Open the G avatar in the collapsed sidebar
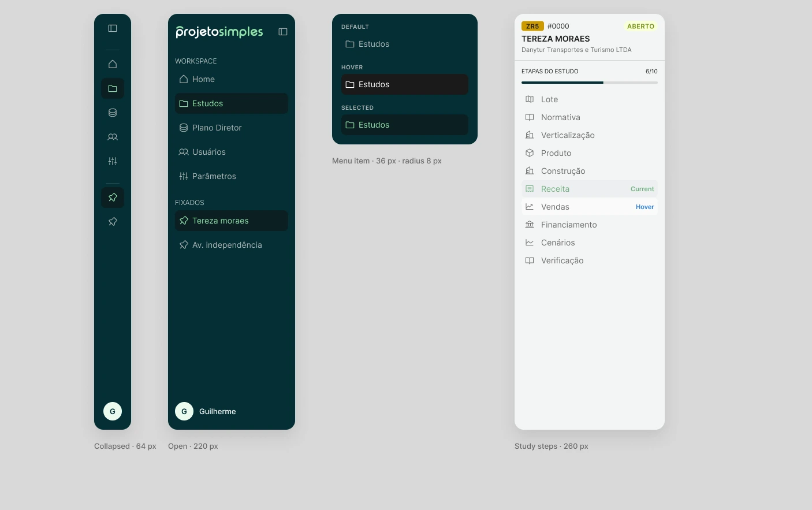The height and width of the screenshot is (510, 812). pos(113,411)
